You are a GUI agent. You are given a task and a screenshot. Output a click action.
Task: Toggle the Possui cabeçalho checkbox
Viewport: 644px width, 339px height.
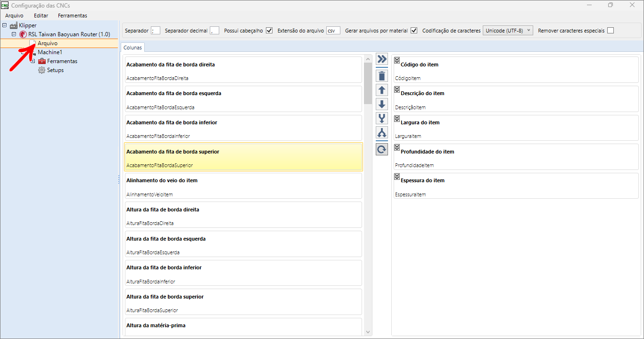point(269,31)
